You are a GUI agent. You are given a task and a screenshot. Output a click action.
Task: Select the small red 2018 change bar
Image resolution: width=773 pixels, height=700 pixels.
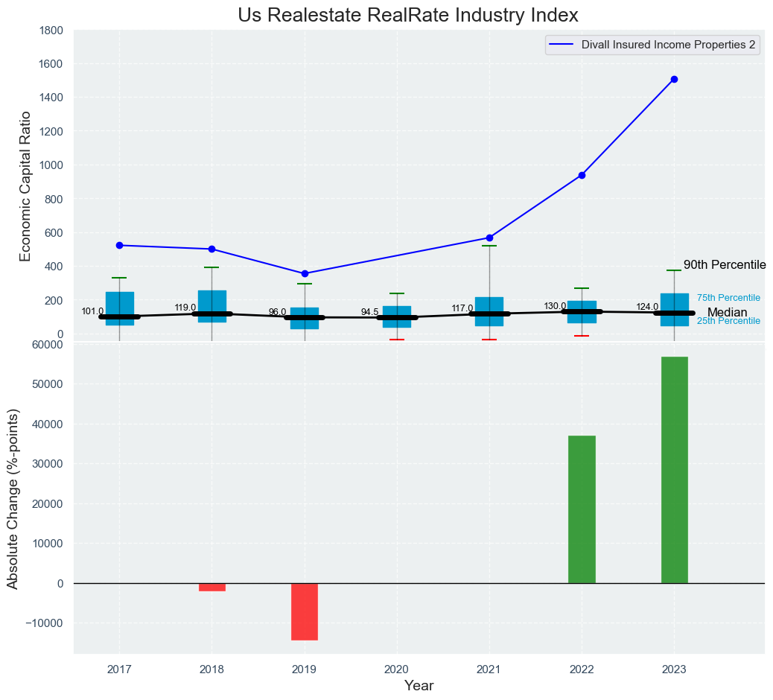pyautogui.click(x=212, y=587)
